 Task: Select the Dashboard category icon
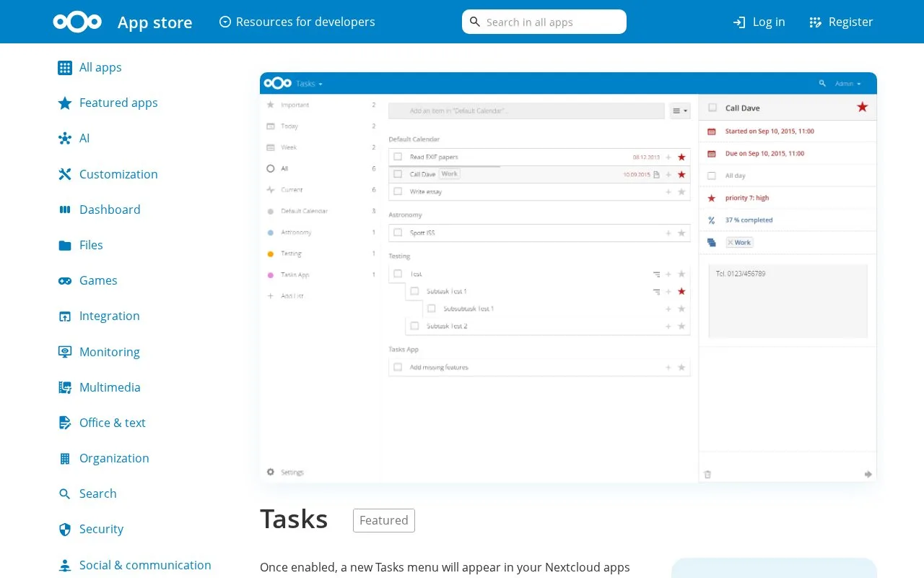pos(65,210)
